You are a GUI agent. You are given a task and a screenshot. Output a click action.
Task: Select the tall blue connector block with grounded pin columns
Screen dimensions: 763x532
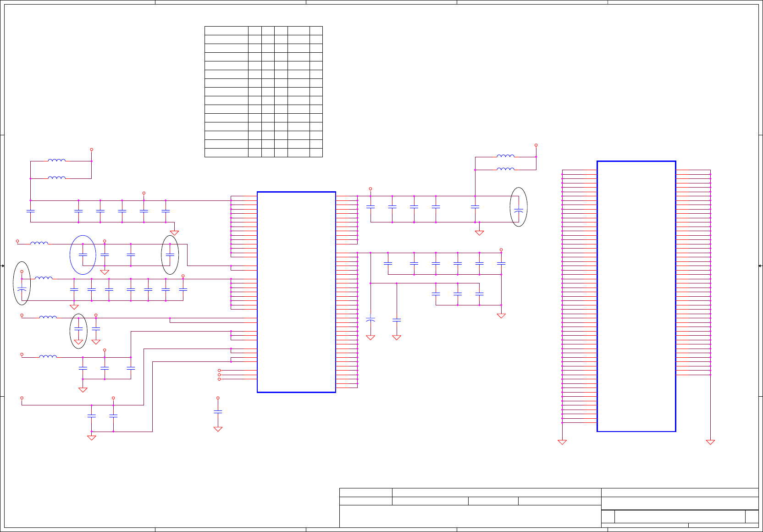636,296
